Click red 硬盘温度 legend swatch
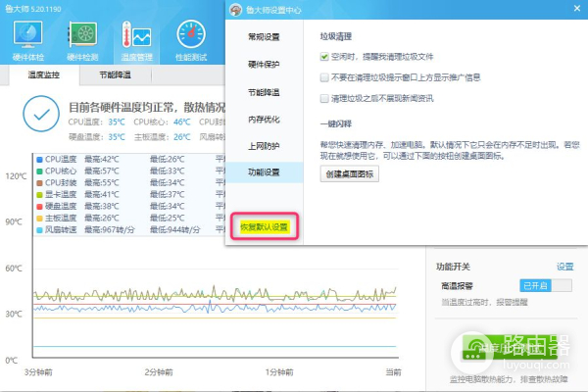Screen dimensions: 588x392 click(39, 207)
